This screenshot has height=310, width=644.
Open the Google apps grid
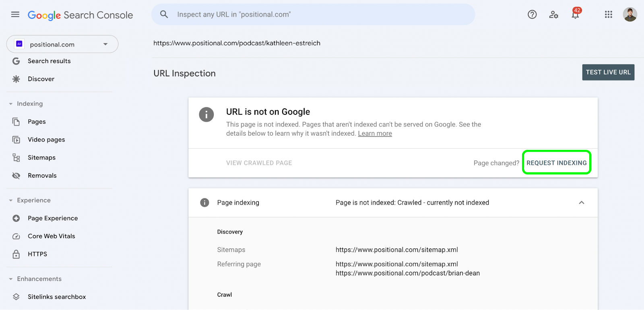609,14
